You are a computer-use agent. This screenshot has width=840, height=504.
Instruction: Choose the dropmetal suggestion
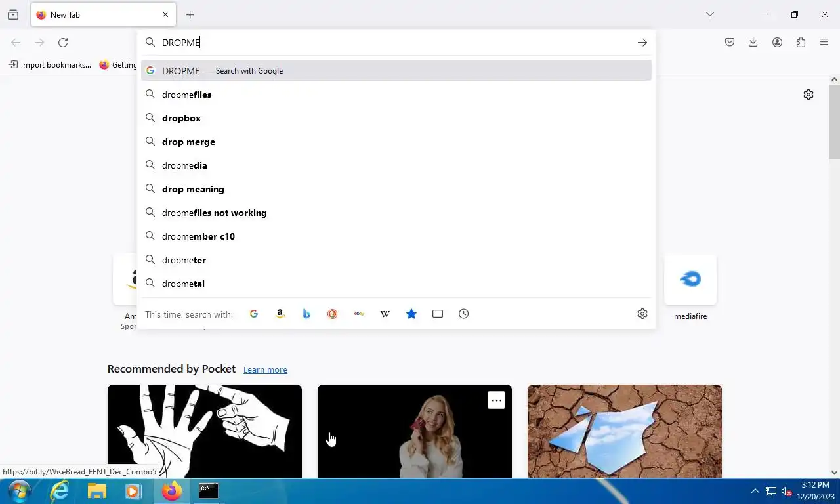click(x=396, y=283)
